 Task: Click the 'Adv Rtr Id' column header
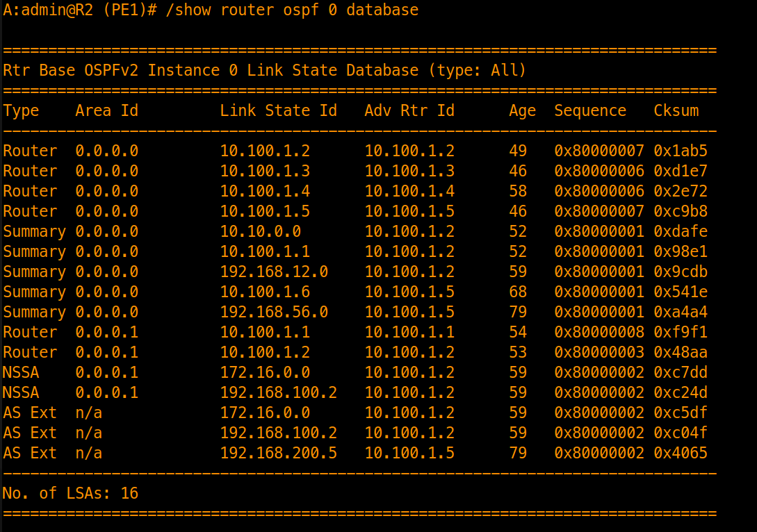[409, 110]
